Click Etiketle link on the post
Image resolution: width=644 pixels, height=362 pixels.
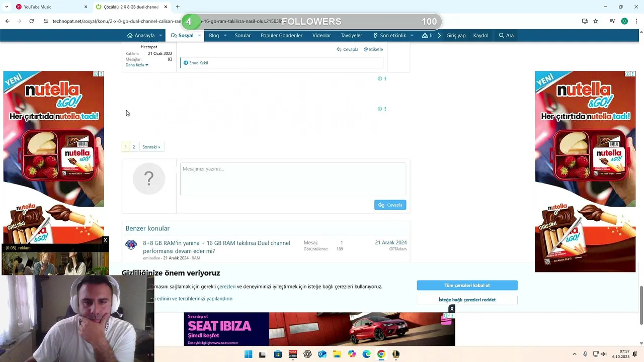point(373,49)
